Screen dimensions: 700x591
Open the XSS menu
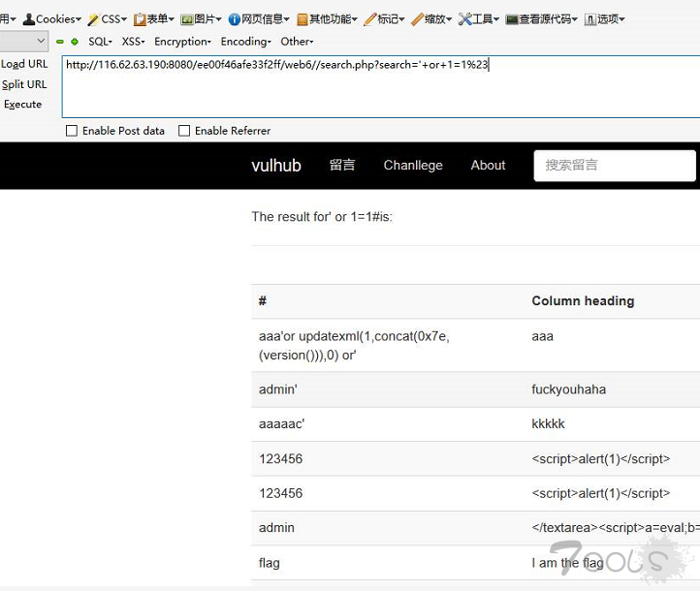click(133, 42)
